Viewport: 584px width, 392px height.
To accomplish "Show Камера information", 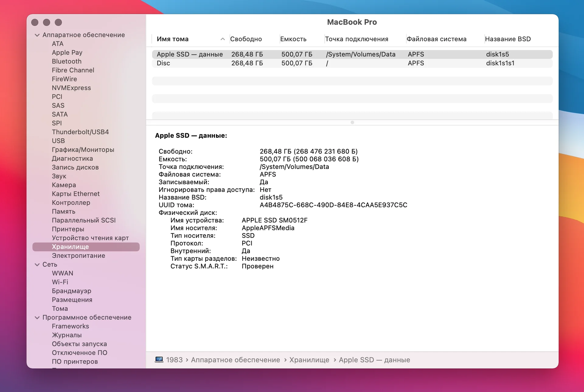I will coord(64,185).
